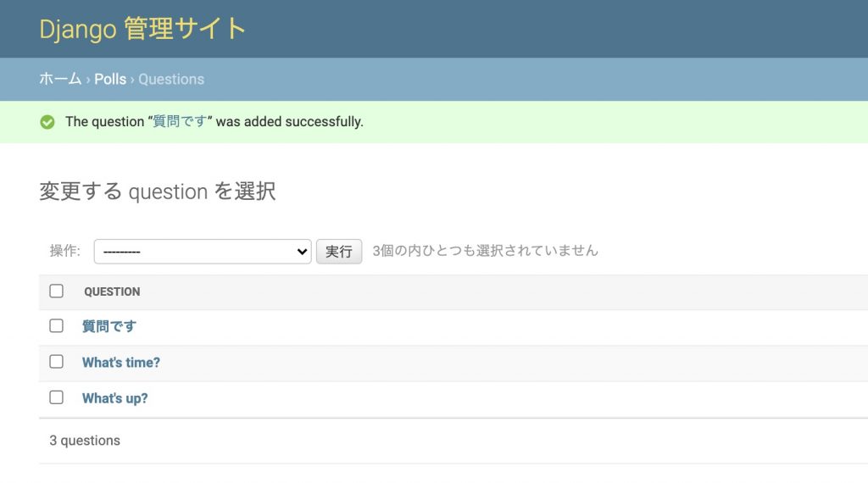Toggle the select-all checkbox in header

(57, 291)
